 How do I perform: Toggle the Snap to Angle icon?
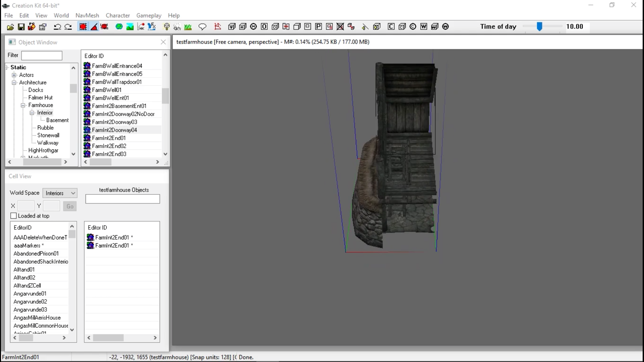(94, 27)
